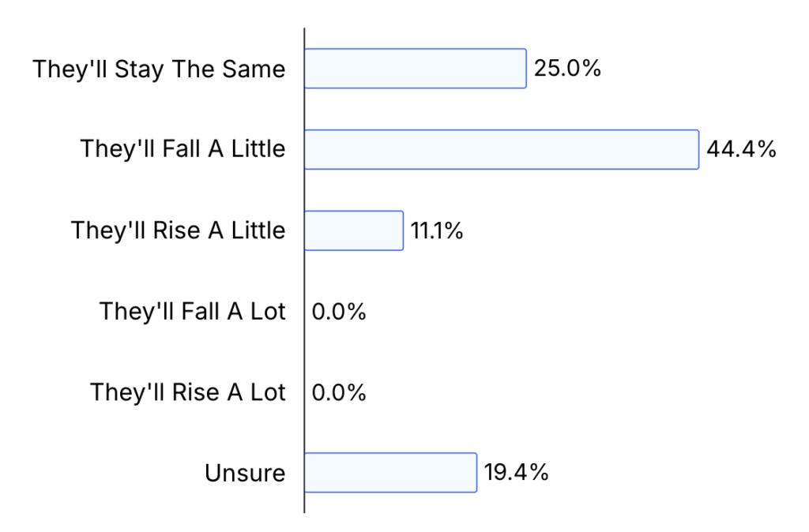This screenshot has width=809, height=532.
Task: Click the 44.4% value label
Action: (x=741, y=149)
